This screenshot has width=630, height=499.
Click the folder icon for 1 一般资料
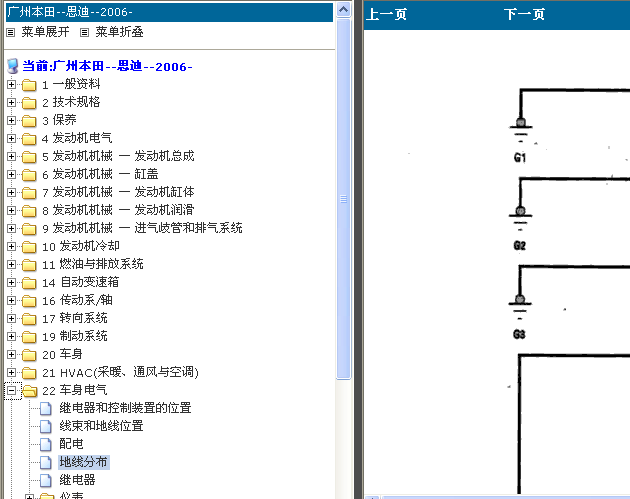point(29,85)
